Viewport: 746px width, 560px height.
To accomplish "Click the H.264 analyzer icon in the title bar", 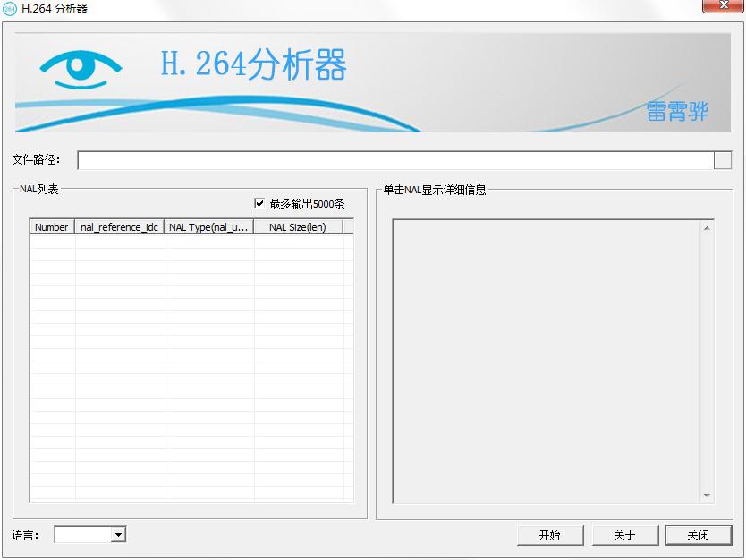I will [11, 10].
